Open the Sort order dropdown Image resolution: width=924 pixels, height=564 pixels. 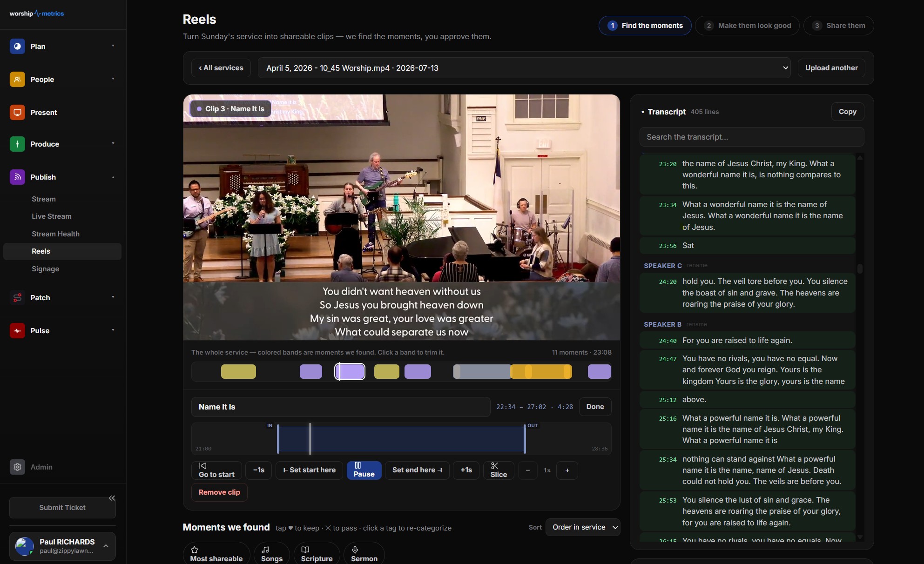(x=583, y=527)
